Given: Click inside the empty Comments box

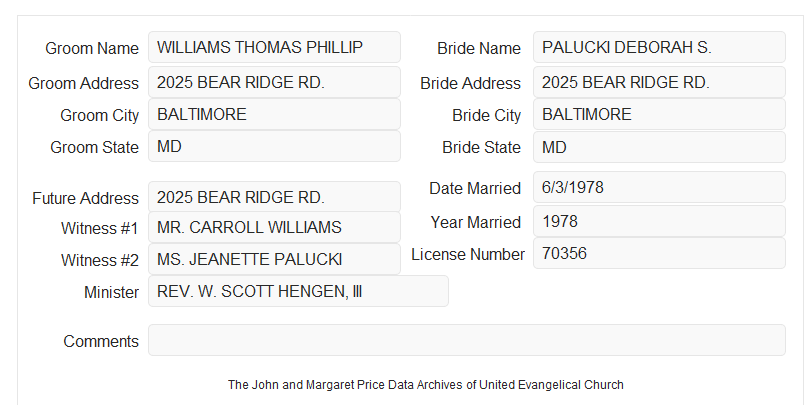Looking at the screenshot, I should click(467, 340).
